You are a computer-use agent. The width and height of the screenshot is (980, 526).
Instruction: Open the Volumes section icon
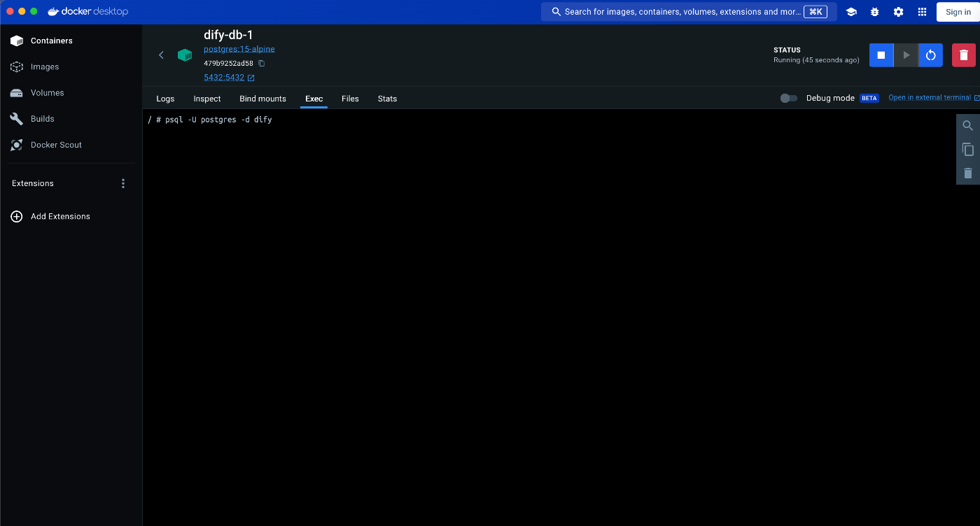pyautogui.click(x=17, y=92)
